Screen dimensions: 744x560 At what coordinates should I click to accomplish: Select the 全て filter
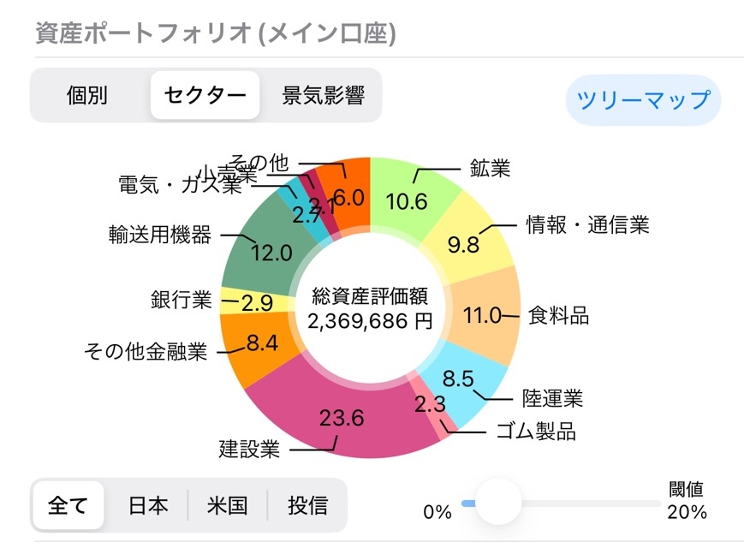(x=68, y=506)
